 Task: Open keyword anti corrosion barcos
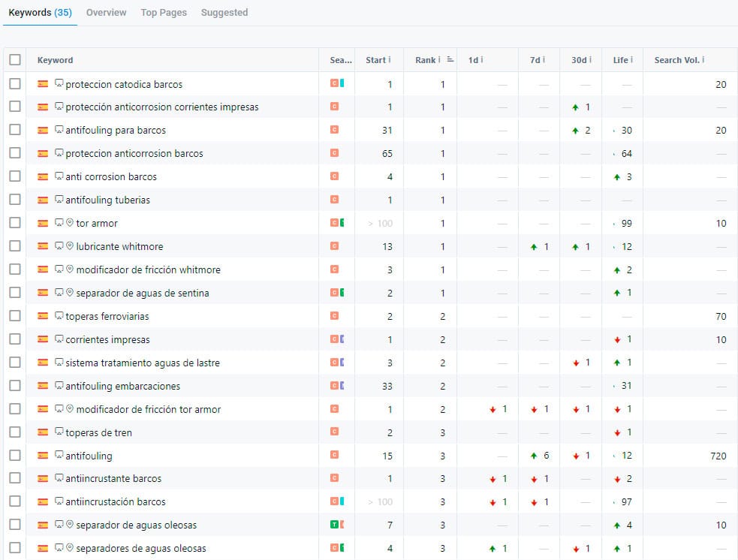(x=111, y=177)
